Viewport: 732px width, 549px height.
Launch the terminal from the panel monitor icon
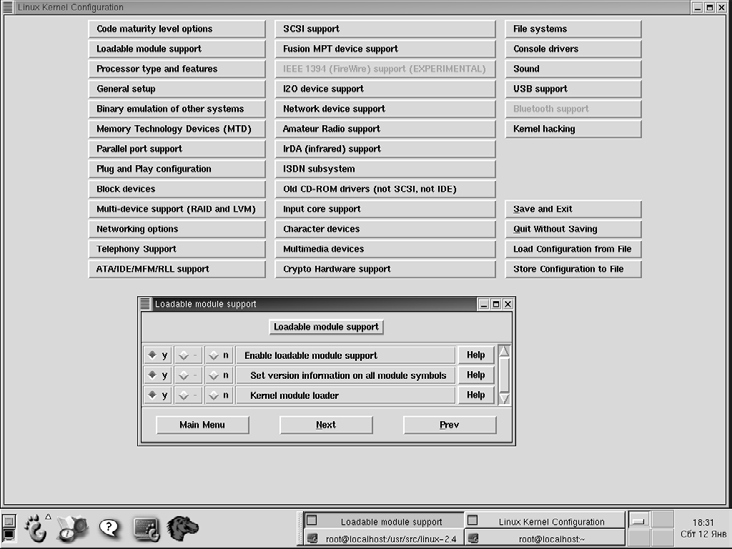click(146, 526)
